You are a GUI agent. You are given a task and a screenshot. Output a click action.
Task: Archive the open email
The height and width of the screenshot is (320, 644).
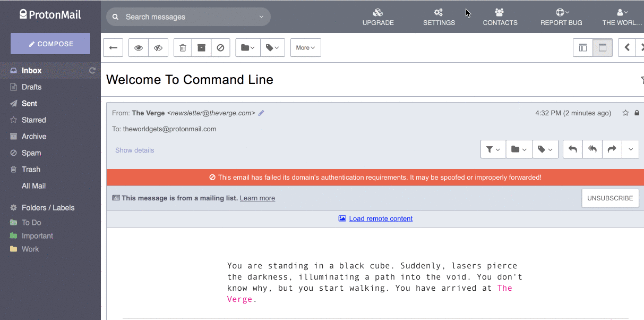pos(201,47)
